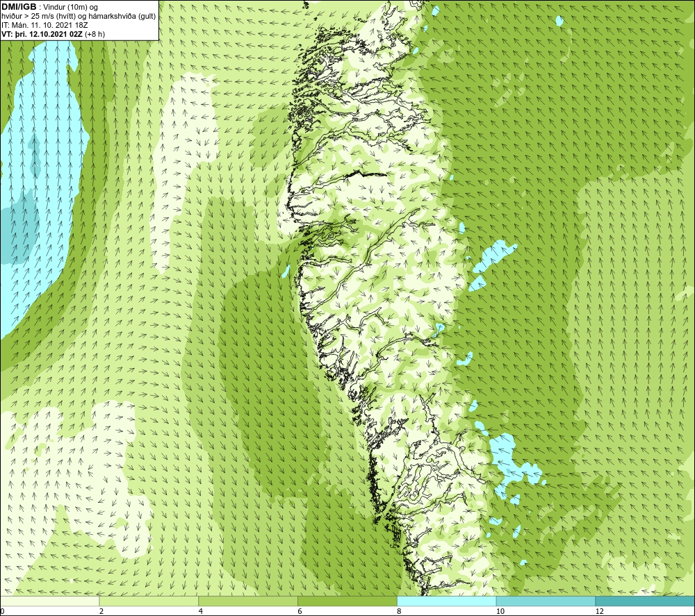Click the 0–2 m/s palest color band

pyautogui.click(x=49, y=601)
